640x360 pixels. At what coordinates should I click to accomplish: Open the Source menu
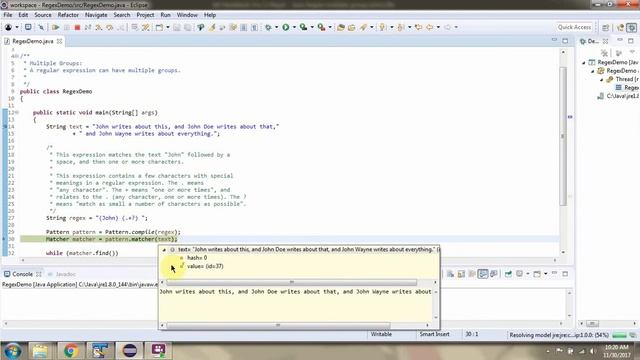43,15
